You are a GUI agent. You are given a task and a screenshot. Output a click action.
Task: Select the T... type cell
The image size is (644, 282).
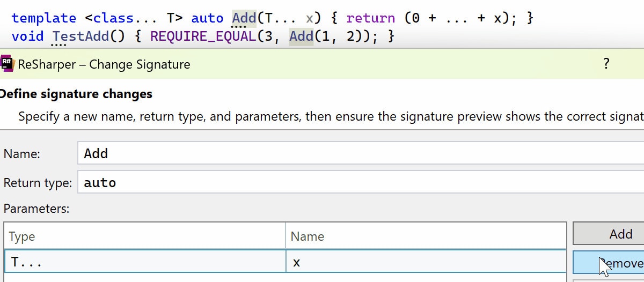pyautogui.click(x=145, y=262)
